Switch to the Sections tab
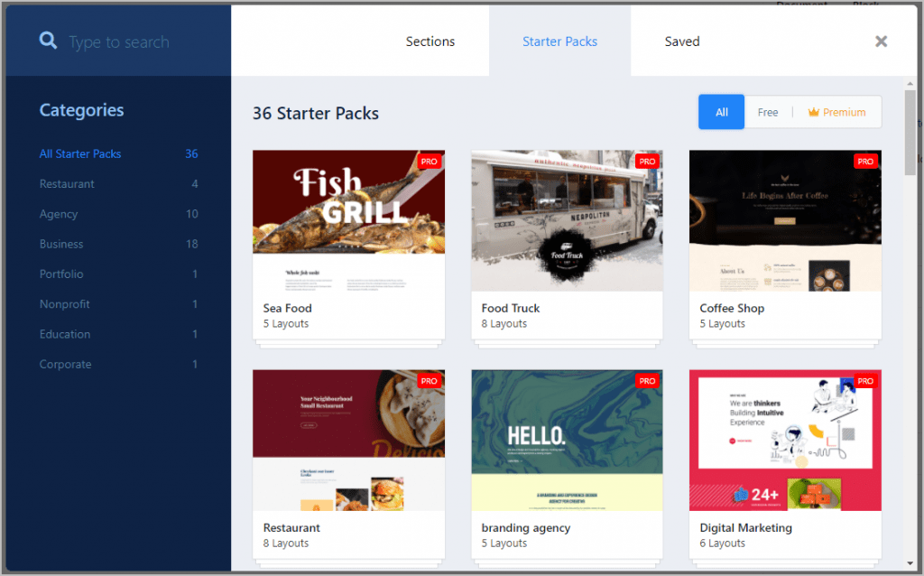The image size is (924, 576). point(430,42)
